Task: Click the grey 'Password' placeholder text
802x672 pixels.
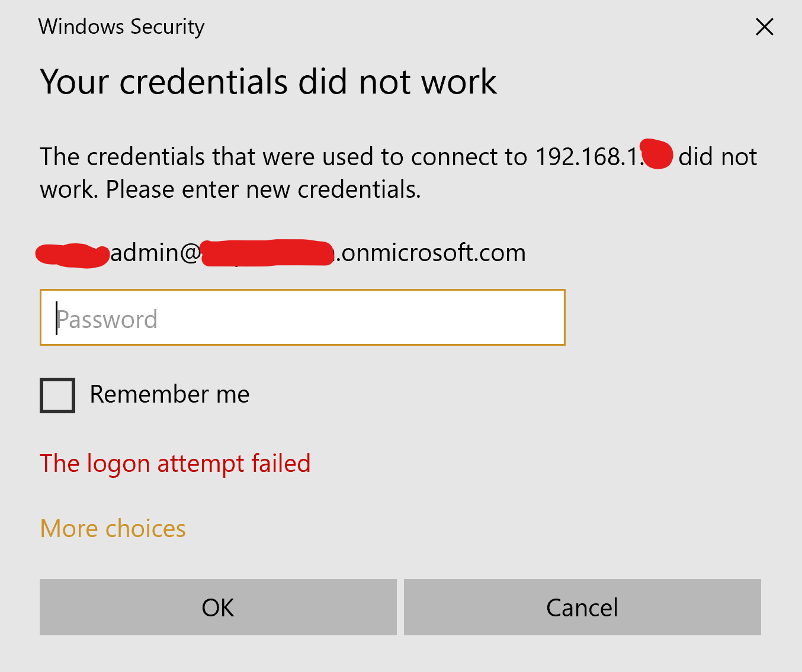Action: (107, 320)
